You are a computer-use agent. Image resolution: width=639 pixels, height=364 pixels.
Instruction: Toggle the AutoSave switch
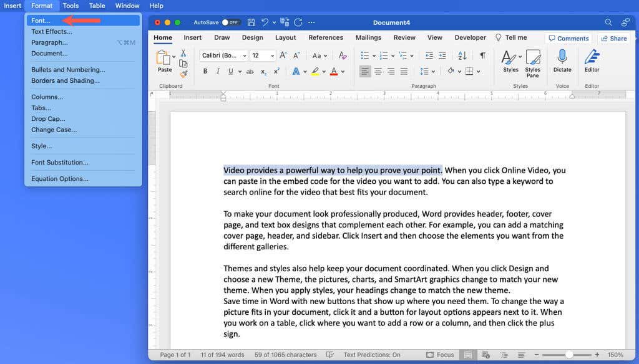coord(231,22)
